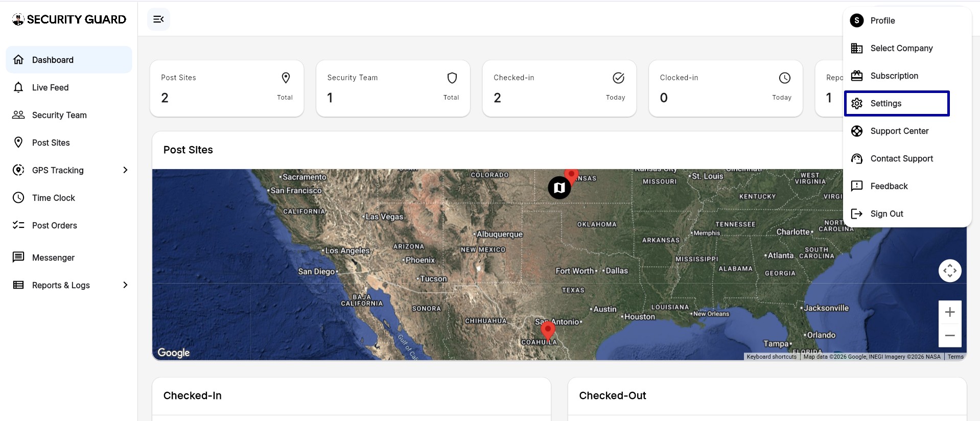The width and height of the screenshot is (980, 421).
Task: Click the Subscription badge icon
Action: 857,76
